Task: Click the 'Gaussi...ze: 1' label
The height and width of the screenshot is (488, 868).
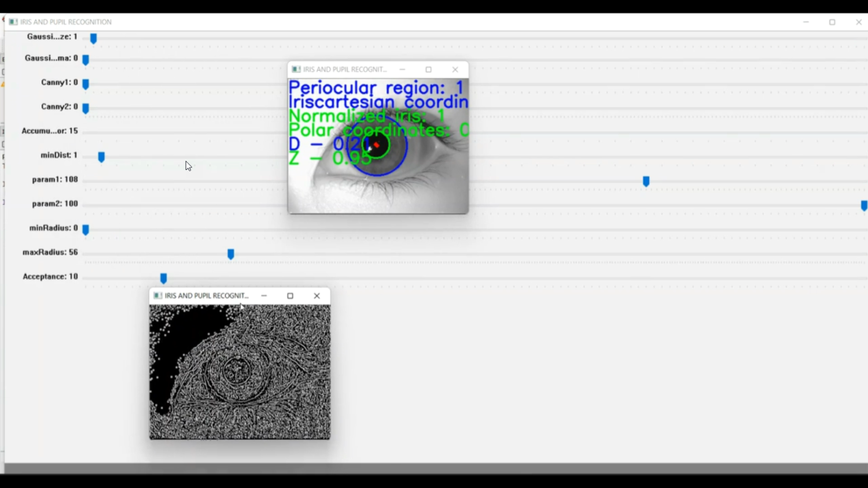Action: click(x=52, y=36)
